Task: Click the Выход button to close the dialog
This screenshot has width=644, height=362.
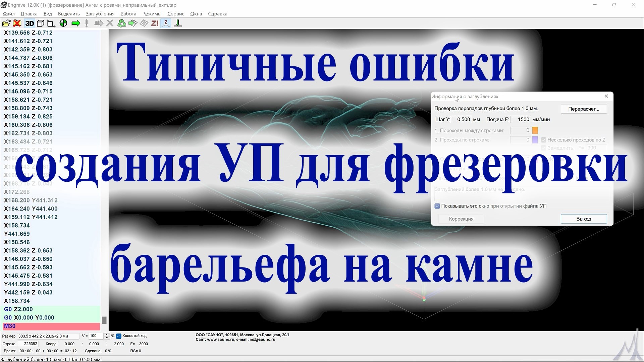Action: coord(584,219)
